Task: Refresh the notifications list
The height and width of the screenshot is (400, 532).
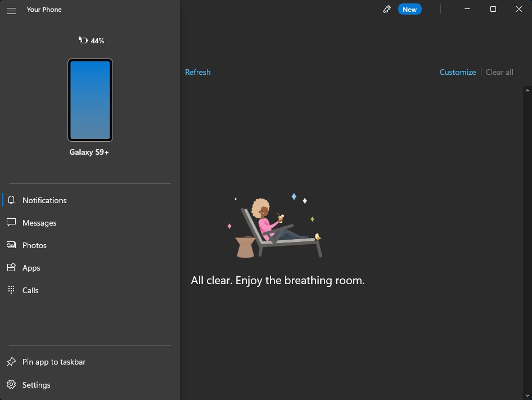Action: pyautogui.click(x=198, y=72)
